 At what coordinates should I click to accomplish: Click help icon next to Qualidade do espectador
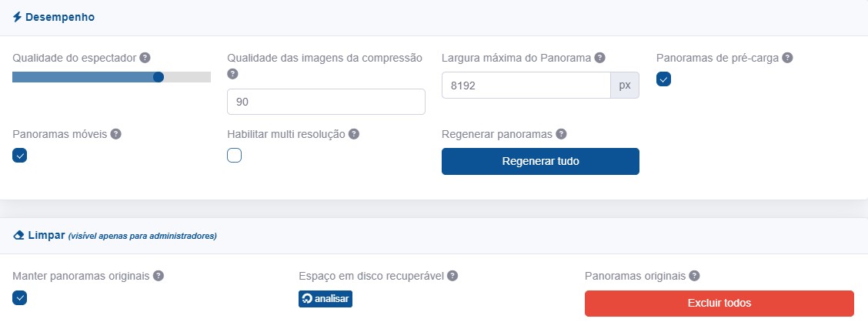(x=145, y=58)
